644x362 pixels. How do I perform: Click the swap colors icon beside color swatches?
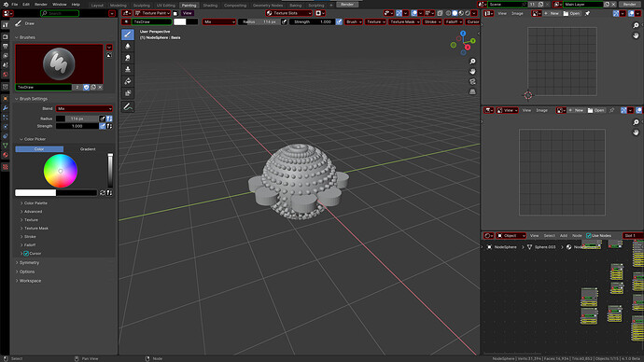pyautogui.click(x=103, y=193)
